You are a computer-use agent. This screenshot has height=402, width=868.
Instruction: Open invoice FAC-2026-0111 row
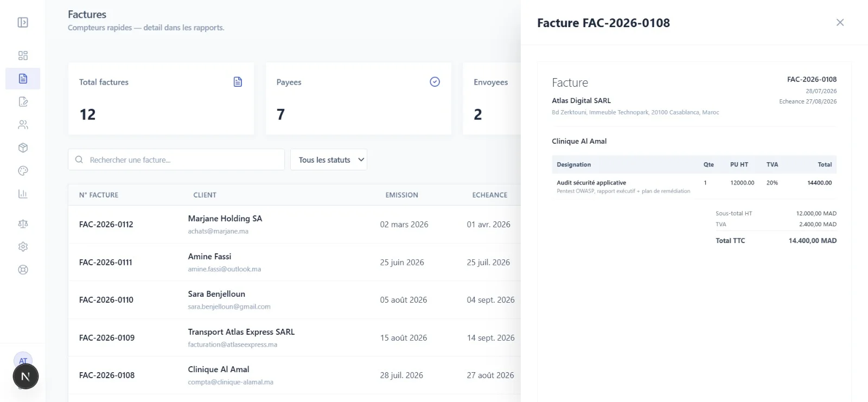click(x=294, y=262)
